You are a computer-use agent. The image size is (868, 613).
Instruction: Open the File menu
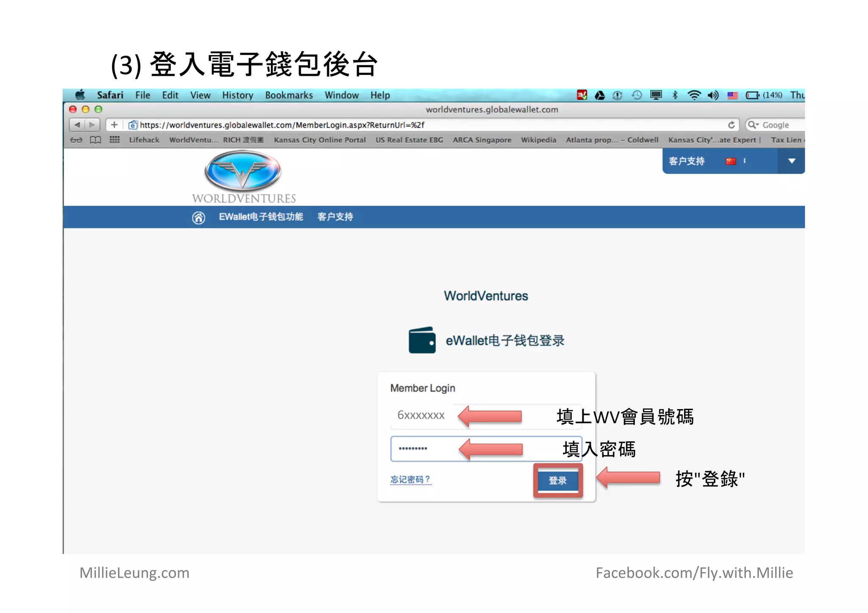pyautogui.click(x=143, y=95)
